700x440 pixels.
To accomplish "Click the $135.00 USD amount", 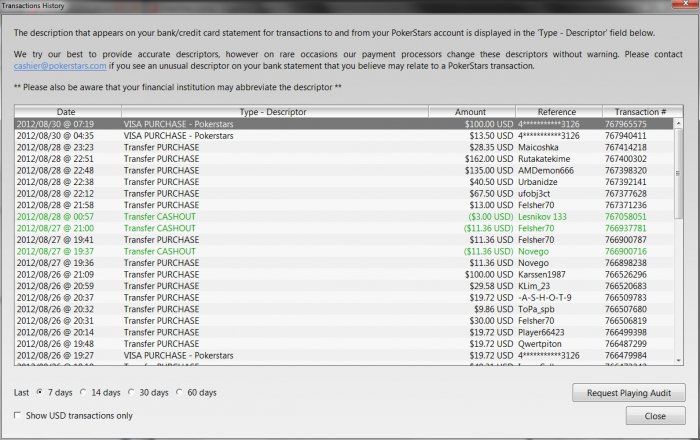I will tap(489, 170).
